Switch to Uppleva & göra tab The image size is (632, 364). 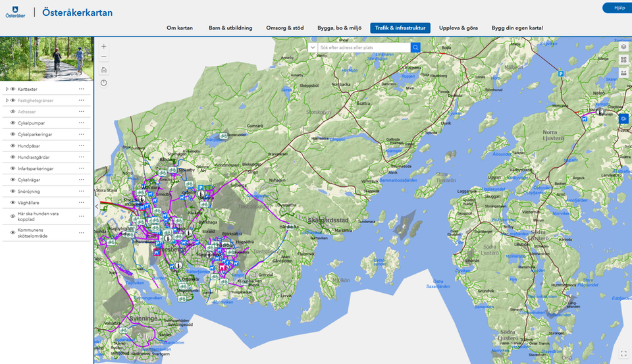point(458,28)
